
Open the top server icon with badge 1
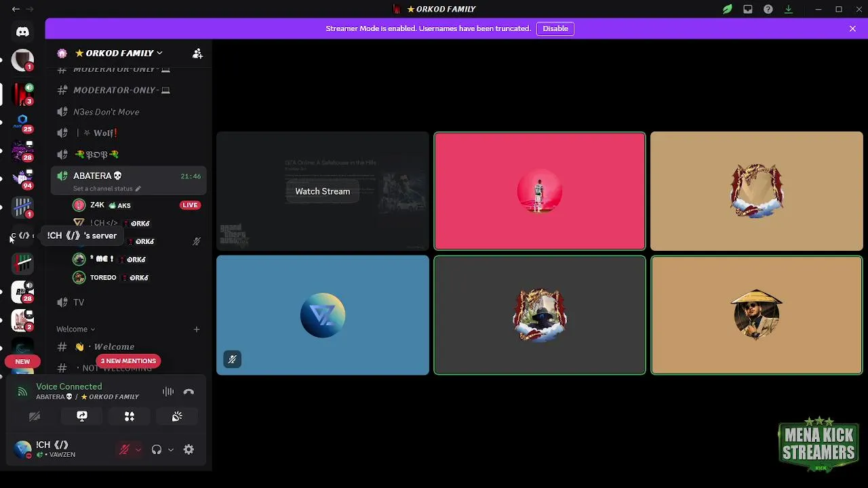coord(22,60)
